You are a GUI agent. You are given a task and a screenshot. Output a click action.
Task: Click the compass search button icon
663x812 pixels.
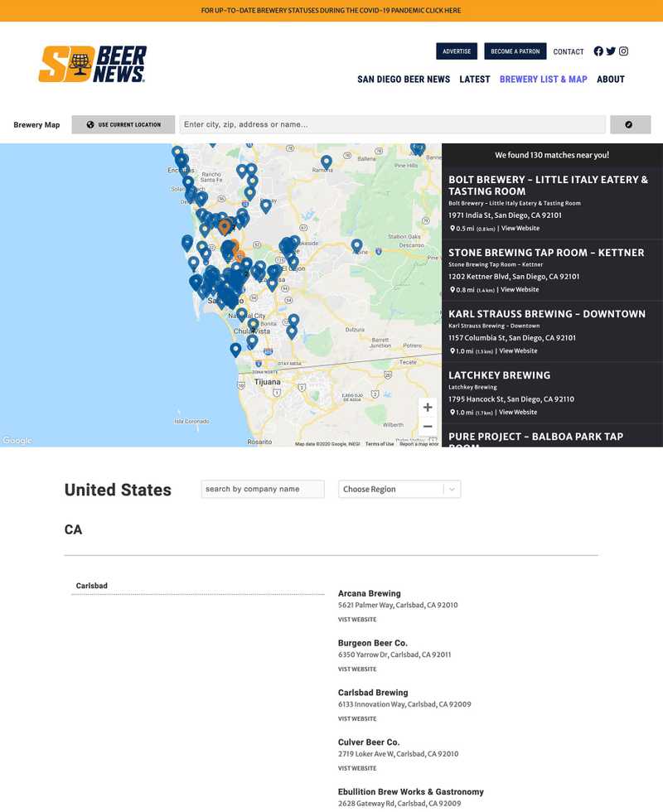click(x=630, y=125)
